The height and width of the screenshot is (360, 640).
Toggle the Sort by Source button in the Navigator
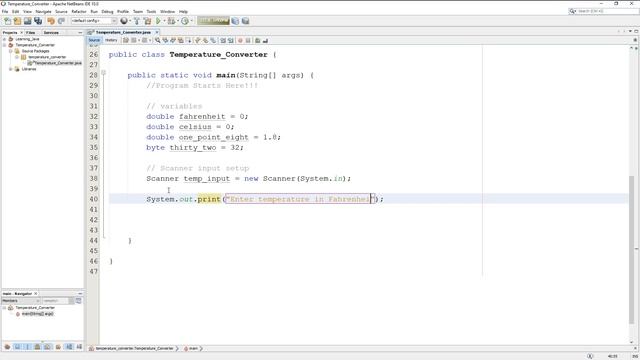click(79, 347)
